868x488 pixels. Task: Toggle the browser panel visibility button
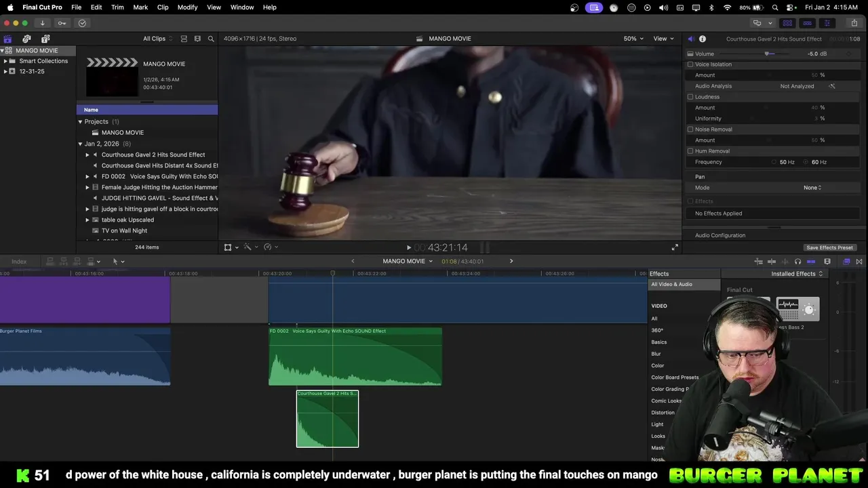pyautogui.click(x=787, y=23)
